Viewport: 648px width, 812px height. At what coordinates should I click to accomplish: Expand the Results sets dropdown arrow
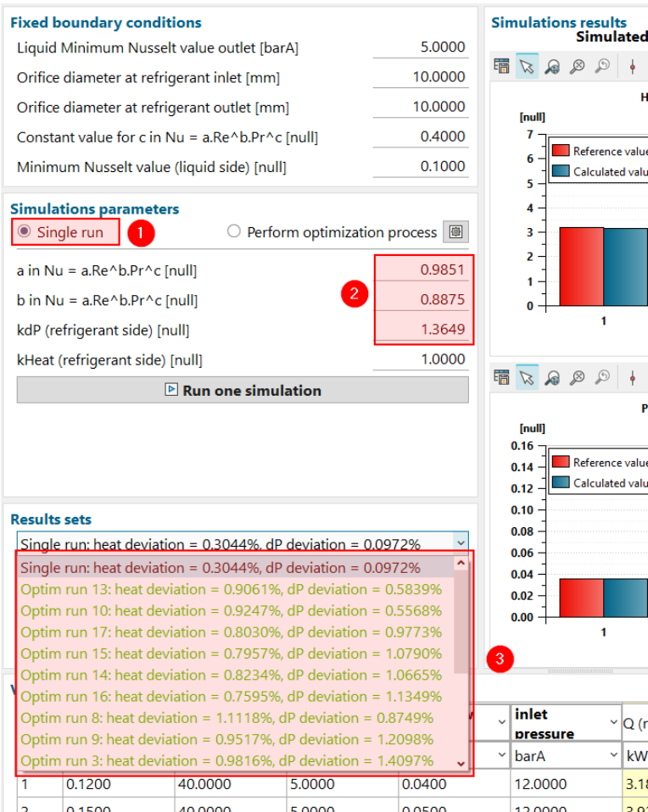460,543
